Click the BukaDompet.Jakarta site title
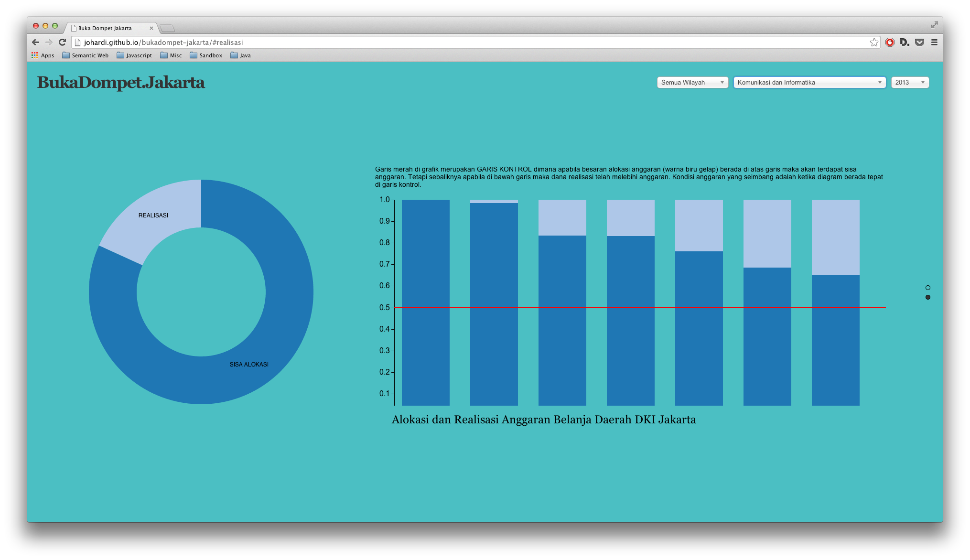 [121, 83]
